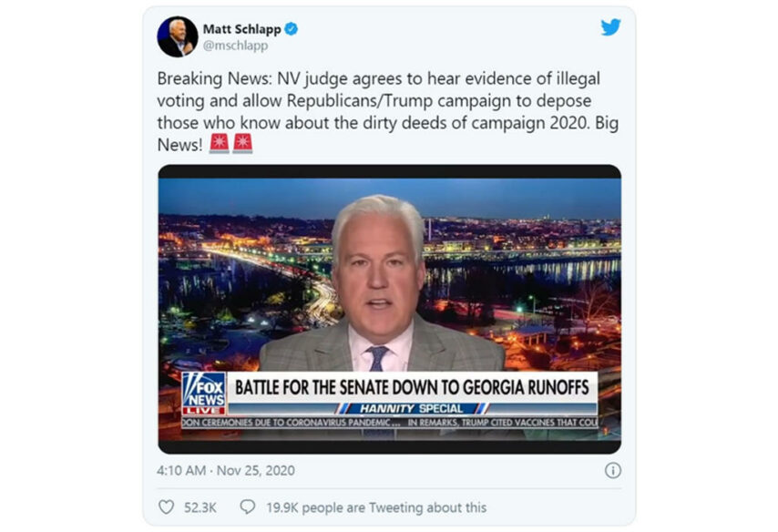
Task: Like the tweet with the heart icon
Action: point(166,507)
